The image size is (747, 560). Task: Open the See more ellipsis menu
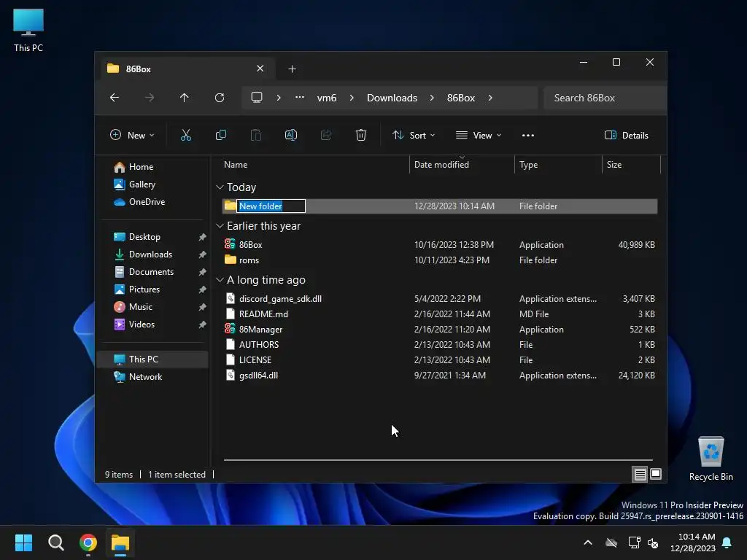tap(528, 135)
